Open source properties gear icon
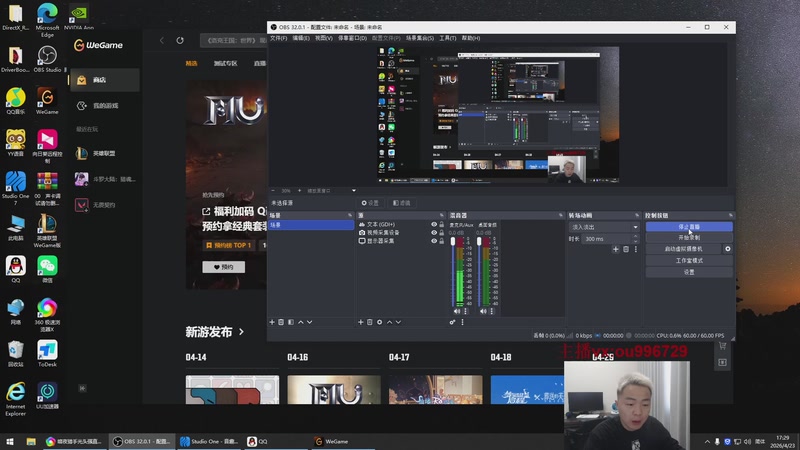800x450 pixels. [380, 322]
